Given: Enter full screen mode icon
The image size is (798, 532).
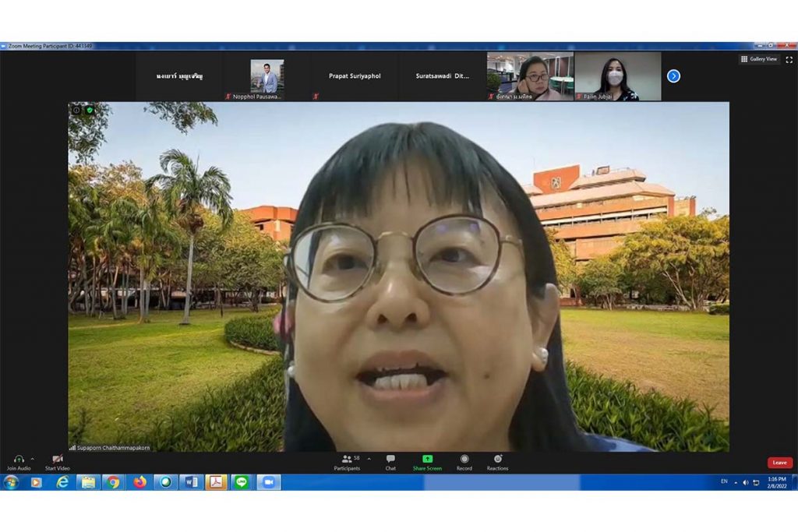Looking at the screenshot, I should pos(789,59).
